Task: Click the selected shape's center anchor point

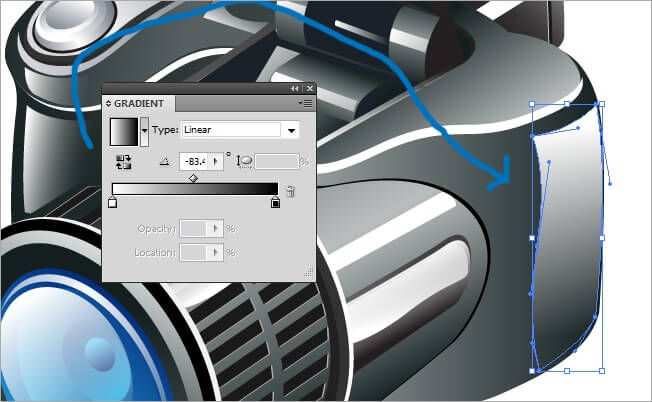Action: [x=567, y=238]
